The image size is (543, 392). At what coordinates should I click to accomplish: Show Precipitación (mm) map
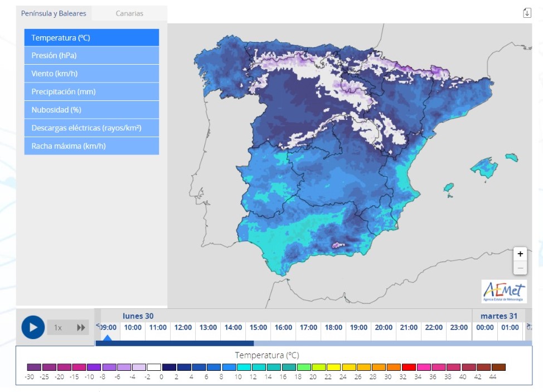(x=91, y=91)
